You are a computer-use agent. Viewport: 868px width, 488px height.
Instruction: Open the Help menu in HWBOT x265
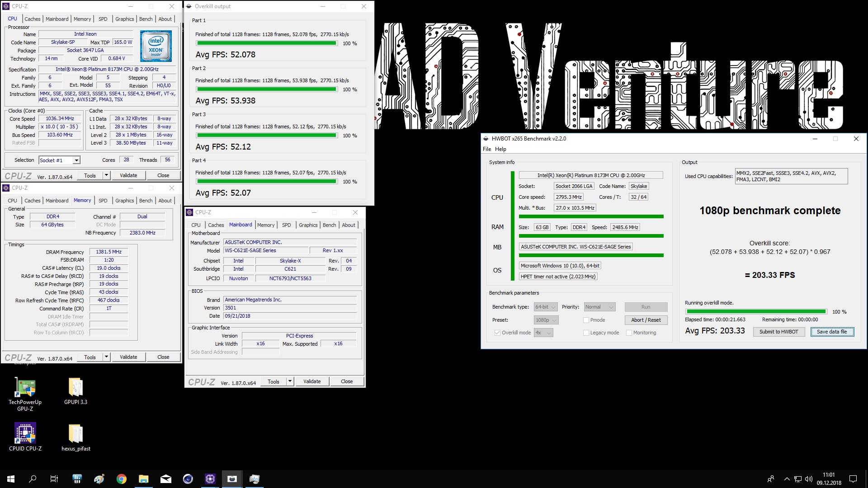tap(500, 149)
